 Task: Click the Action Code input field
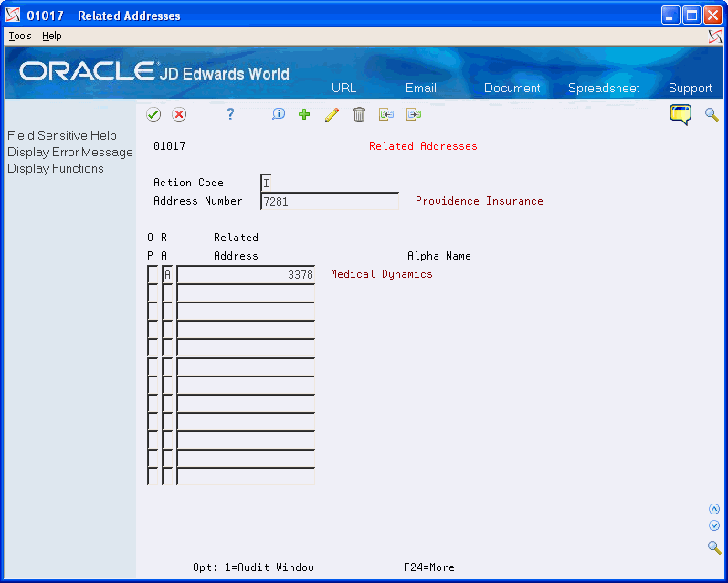[x=266, y=183]
